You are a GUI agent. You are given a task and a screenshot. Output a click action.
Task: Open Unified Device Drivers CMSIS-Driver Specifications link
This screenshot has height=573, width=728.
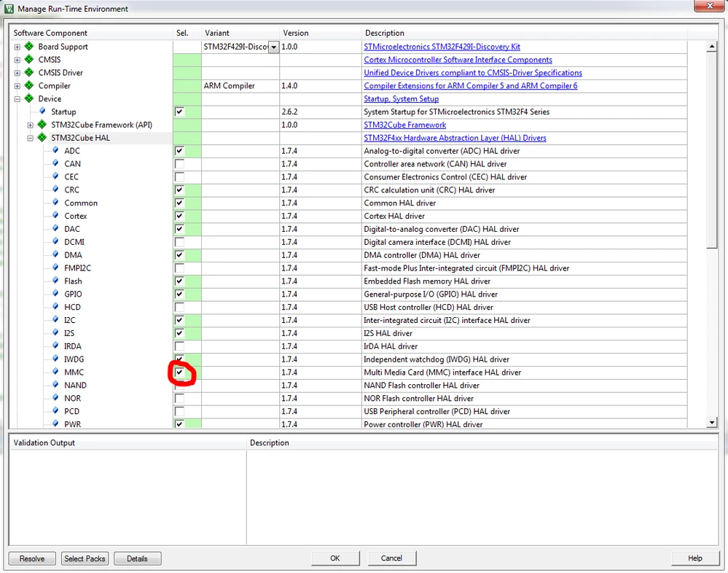coord(473,72)
